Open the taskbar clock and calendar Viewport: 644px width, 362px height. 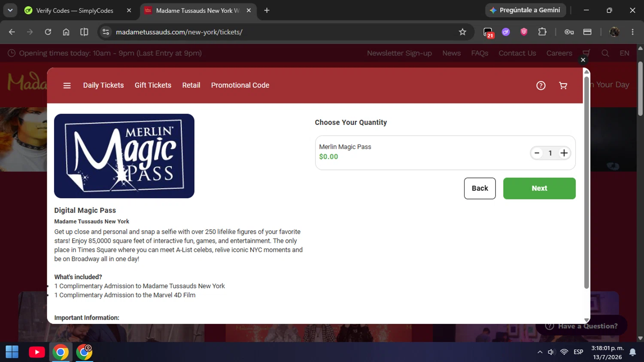607,352
